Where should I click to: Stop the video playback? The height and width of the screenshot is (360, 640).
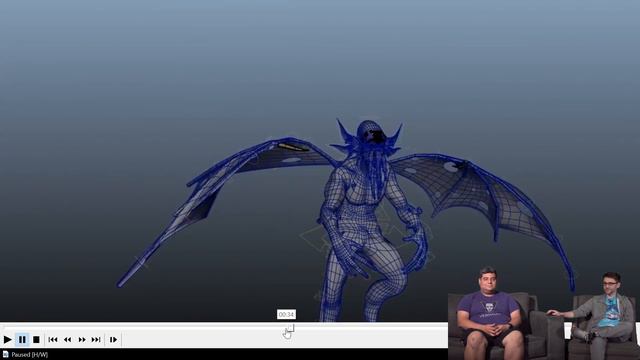pos(36,339)
